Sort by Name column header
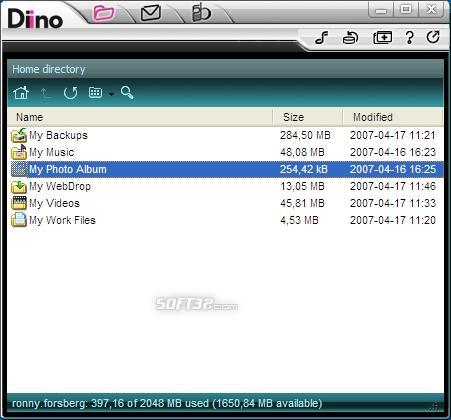 (x=140, y=117)
